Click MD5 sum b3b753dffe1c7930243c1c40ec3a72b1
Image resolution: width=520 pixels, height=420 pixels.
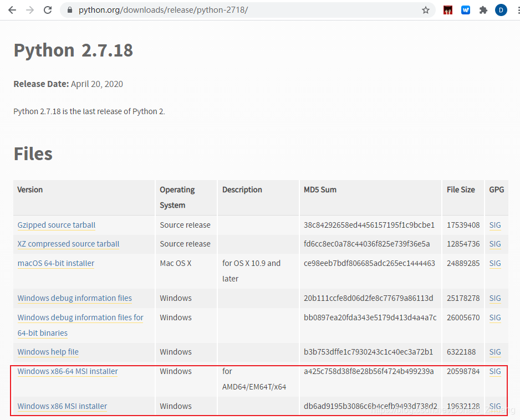(x=369, y=352)
